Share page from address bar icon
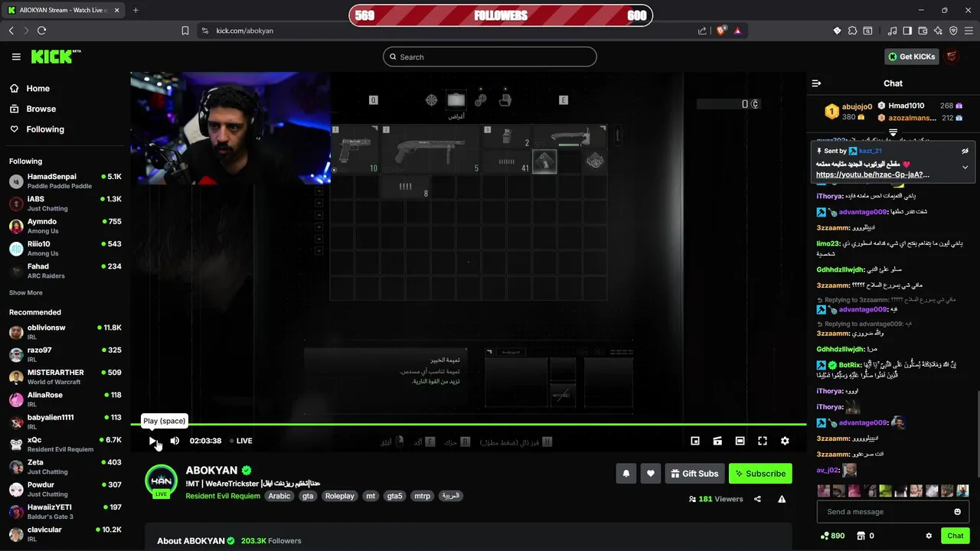 point(702,31)
